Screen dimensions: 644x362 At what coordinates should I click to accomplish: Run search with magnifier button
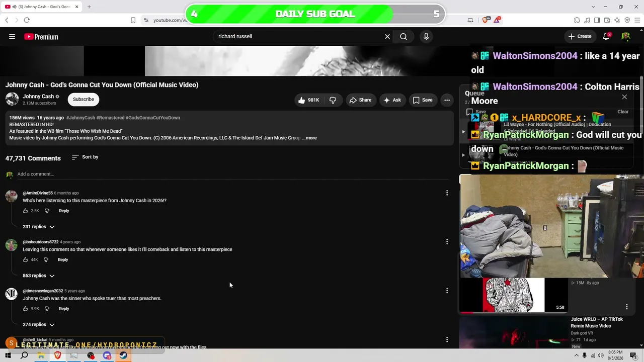[404, 37]
